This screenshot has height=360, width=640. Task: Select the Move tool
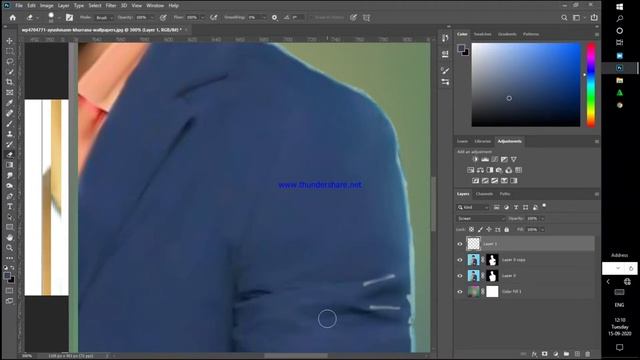click(9, 41)
